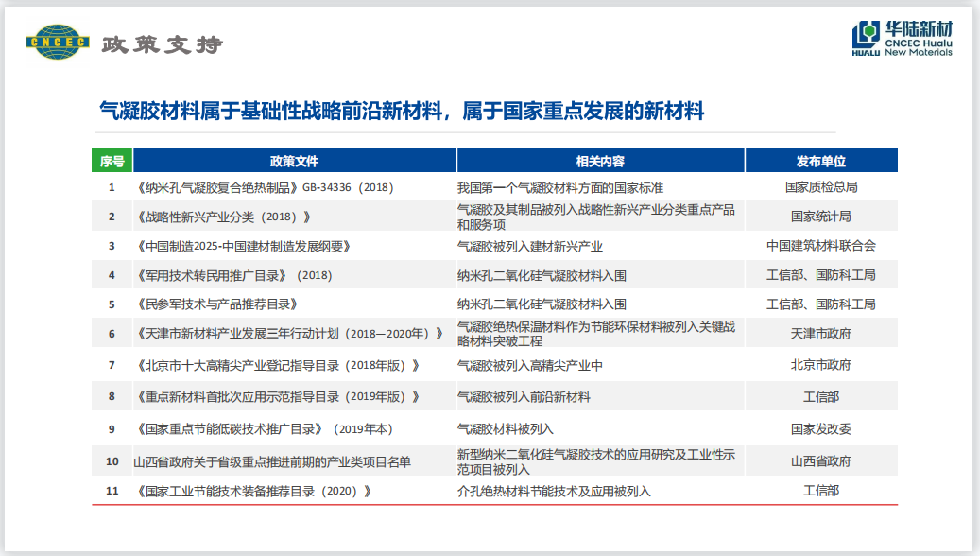This screenshot has height=556, width=980.
Task: Click the 天津市政府 issuer cell
Action: [820, 334]
